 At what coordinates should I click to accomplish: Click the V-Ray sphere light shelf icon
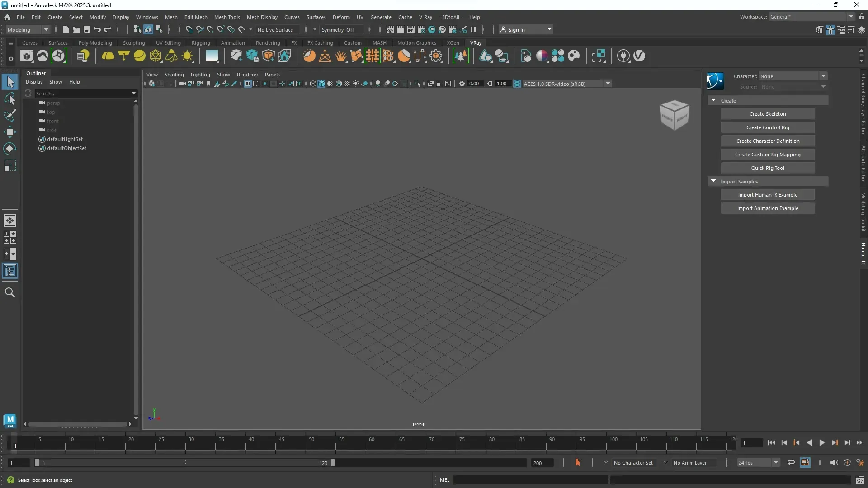[139, 56]
